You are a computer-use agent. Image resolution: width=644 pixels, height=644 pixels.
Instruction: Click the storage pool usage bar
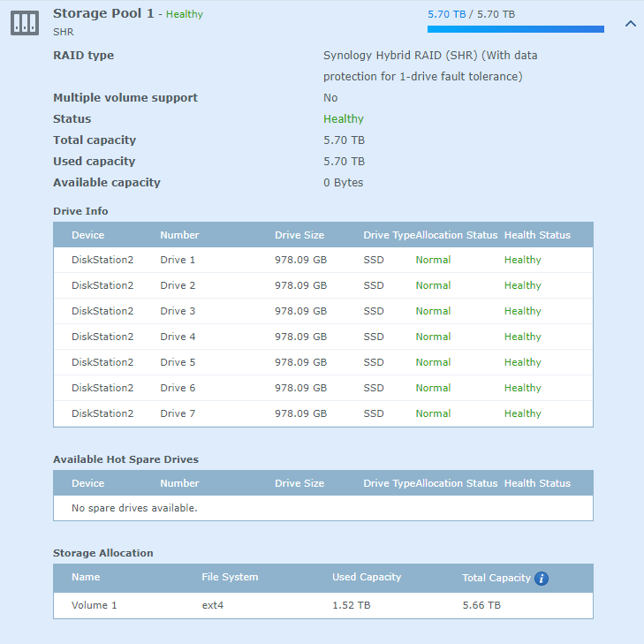click(515, 29)
